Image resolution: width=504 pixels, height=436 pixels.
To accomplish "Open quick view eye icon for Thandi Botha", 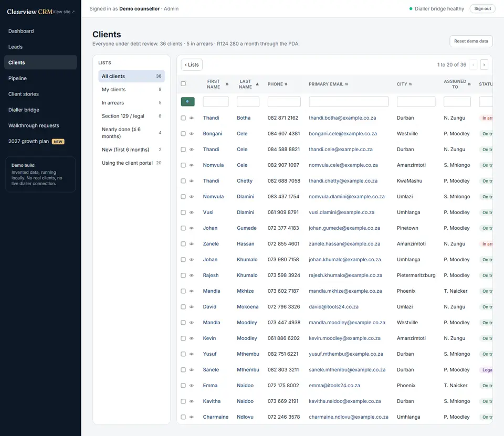I will click(192, 118).
